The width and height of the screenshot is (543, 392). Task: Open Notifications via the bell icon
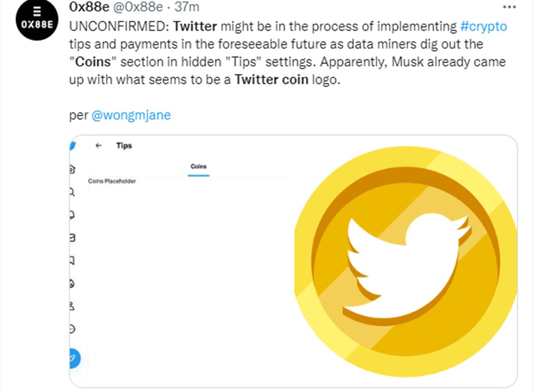click(72, 215)
